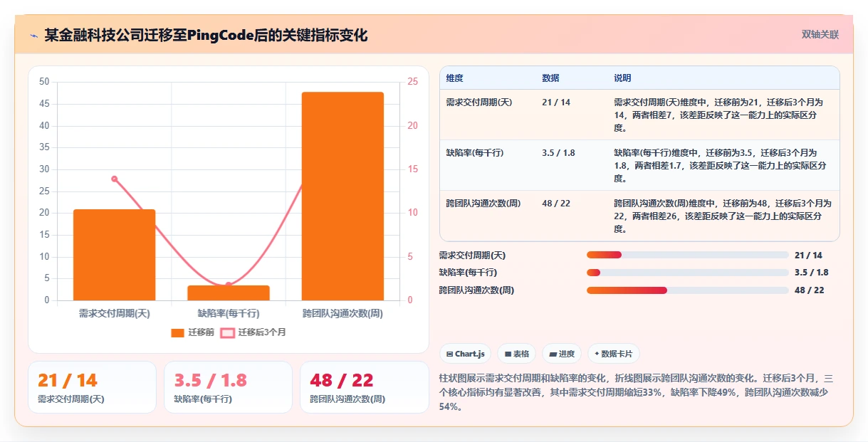Viewport: 868px width, 442px height.
Task: Click the 48 / 22 data card
Action: (x=365, y=387)
